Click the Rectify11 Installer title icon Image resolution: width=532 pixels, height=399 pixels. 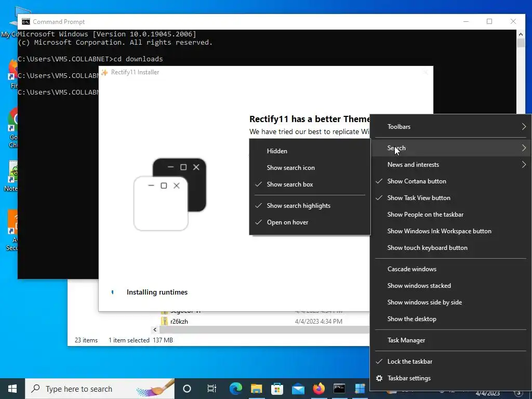pyautogui.click(x=104, y=72)
